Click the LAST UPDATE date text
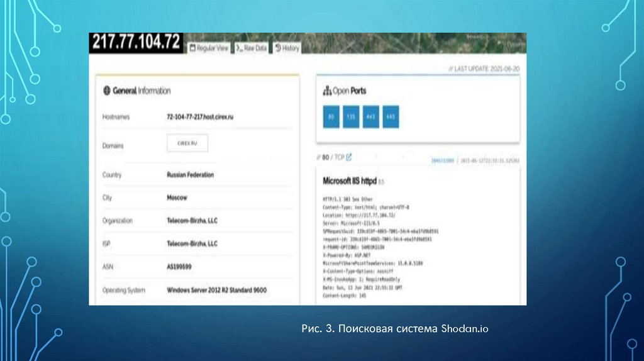 coord(484,69)
